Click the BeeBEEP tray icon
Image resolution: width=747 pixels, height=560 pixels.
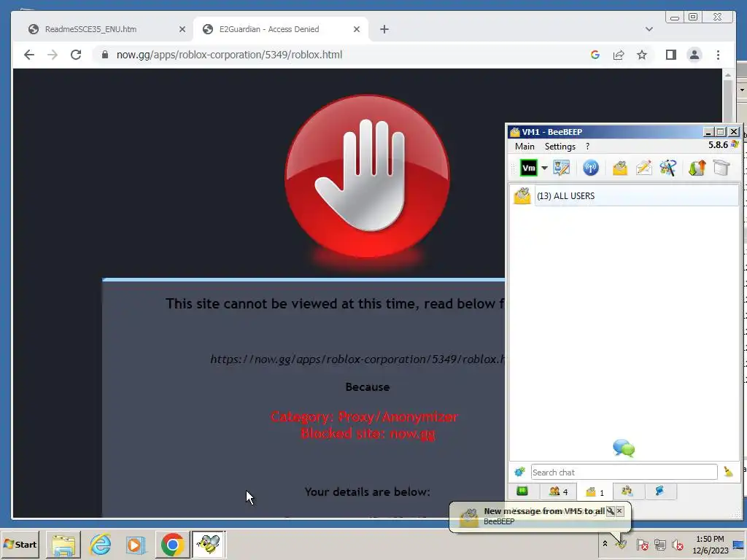coord(621,542)
